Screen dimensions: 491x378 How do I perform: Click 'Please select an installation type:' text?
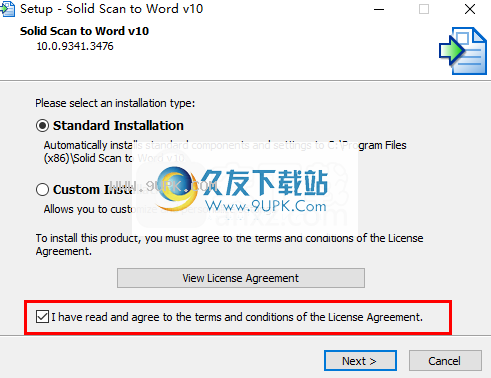115,103
